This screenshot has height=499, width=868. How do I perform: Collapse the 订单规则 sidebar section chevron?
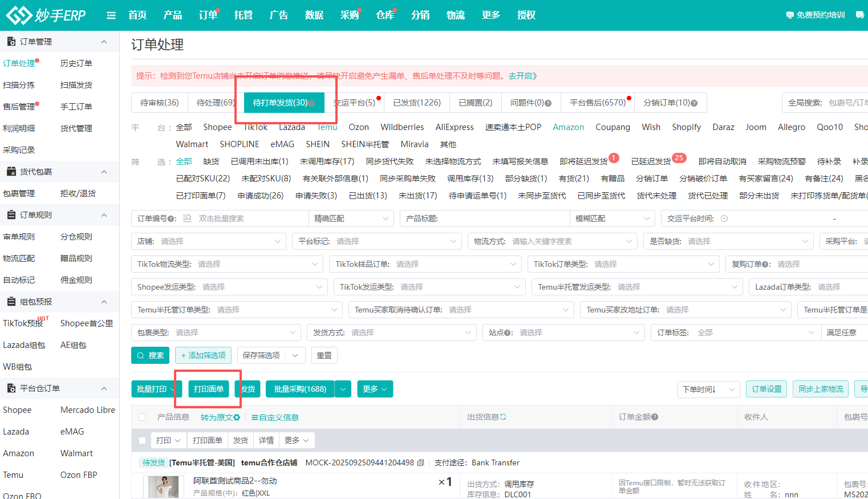click(x=104, y=215)
